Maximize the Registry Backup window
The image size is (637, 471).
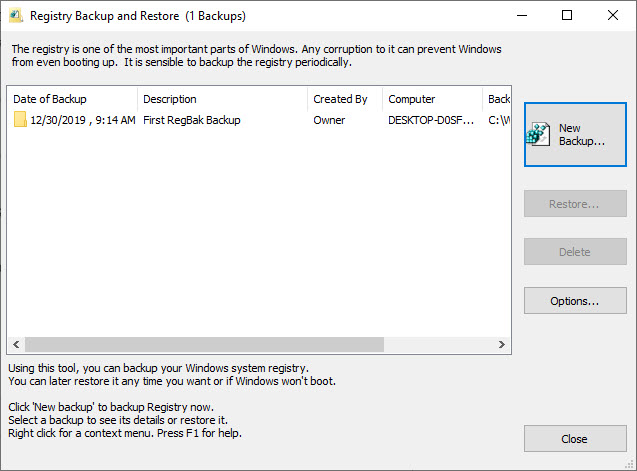(567, 16)
